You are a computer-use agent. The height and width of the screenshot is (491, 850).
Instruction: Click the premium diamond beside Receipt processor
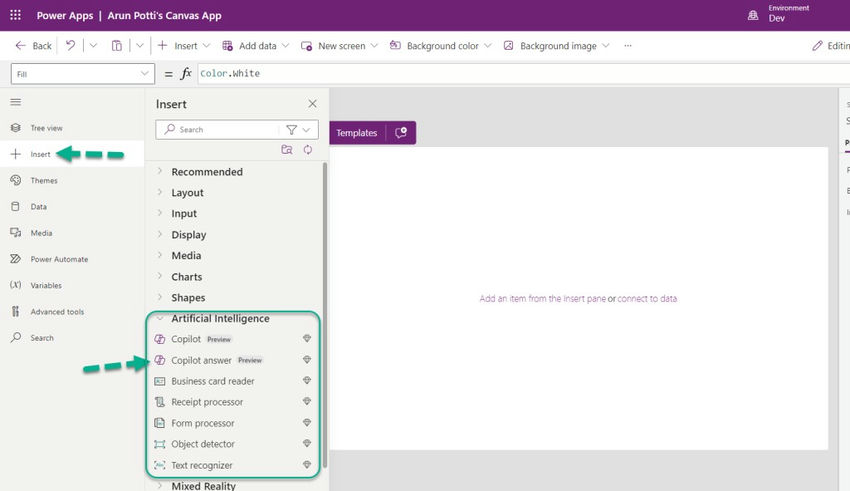(x=307, y=402)
